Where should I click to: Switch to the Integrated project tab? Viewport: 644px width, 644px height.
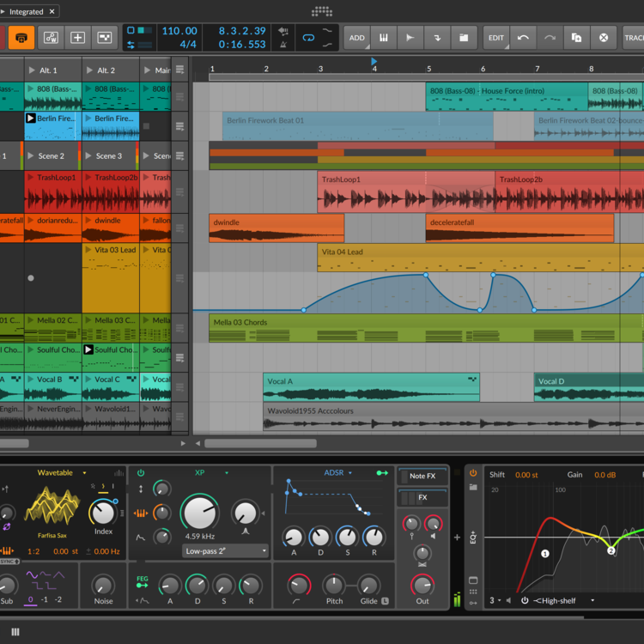27,11
